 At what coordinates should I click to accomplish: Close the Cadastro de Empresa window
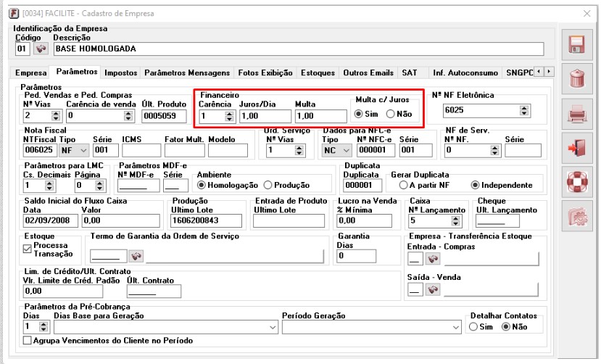coord(587,13)
